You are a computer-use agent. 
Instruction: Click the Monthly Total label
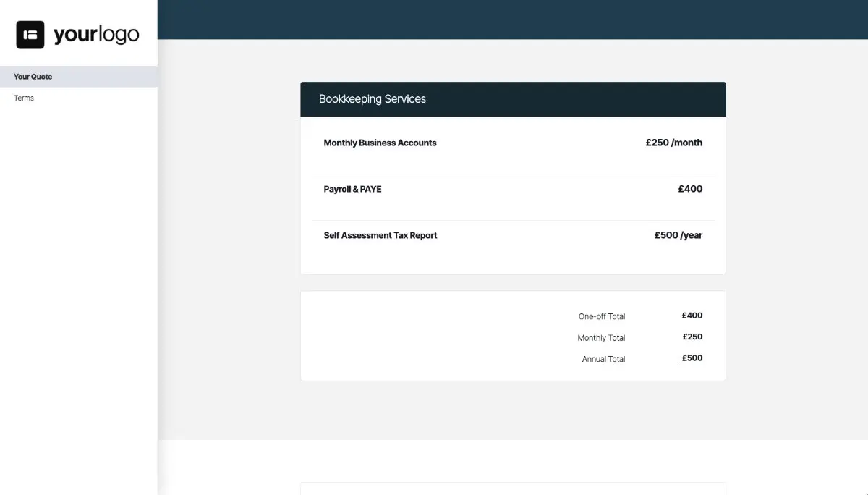point(600,337)
